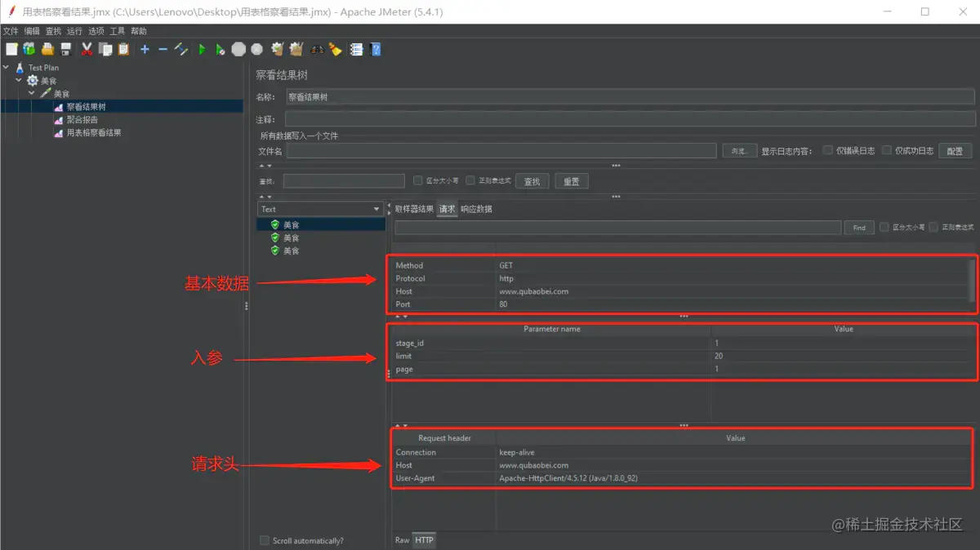Toggle 正则表达式 checkbox beside Find button
Image resolution: width=980 pixels, height=550 pixels.
[933, 227]
